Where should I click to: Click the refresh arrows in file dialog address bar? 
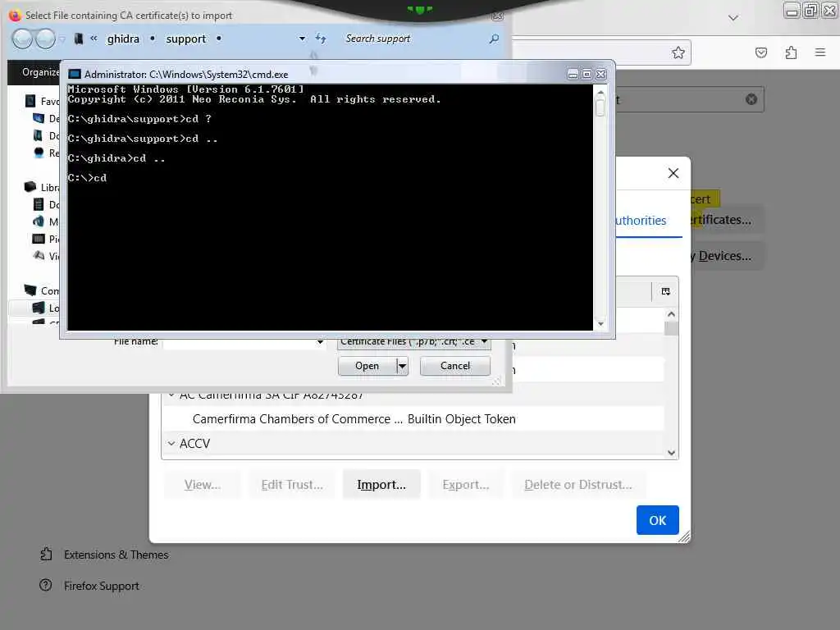click(321, 38)
